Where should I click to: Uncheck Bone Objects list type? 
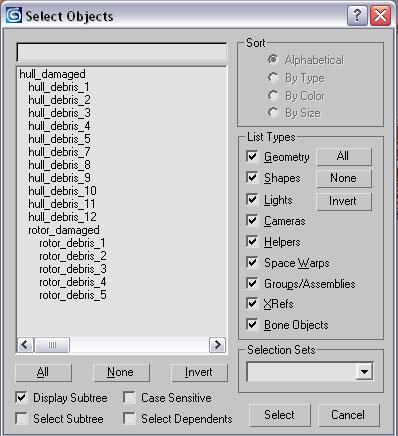pyautogui.click(x=252, y=324)
